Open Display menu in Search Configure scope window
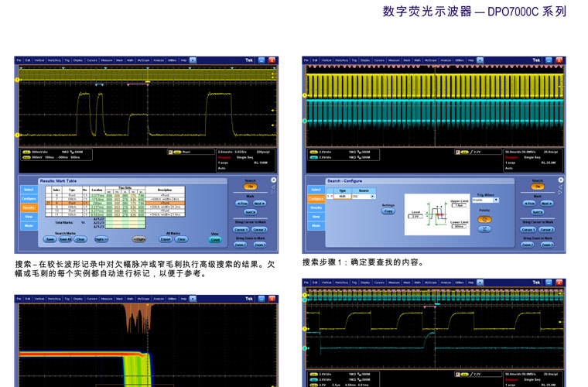Screen dimensions: 588x387 pos(365,60)
